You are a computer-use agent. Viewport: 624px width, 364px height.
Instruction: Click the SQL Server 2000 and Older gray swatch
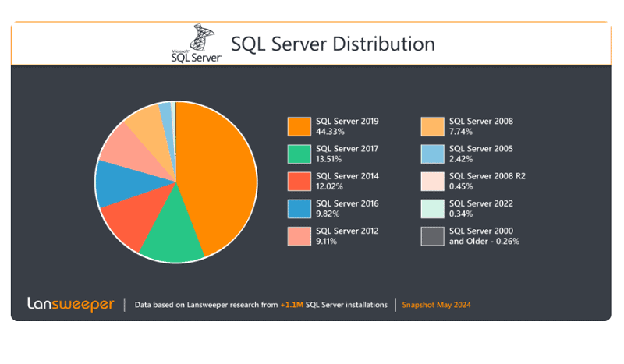(433, 236)
